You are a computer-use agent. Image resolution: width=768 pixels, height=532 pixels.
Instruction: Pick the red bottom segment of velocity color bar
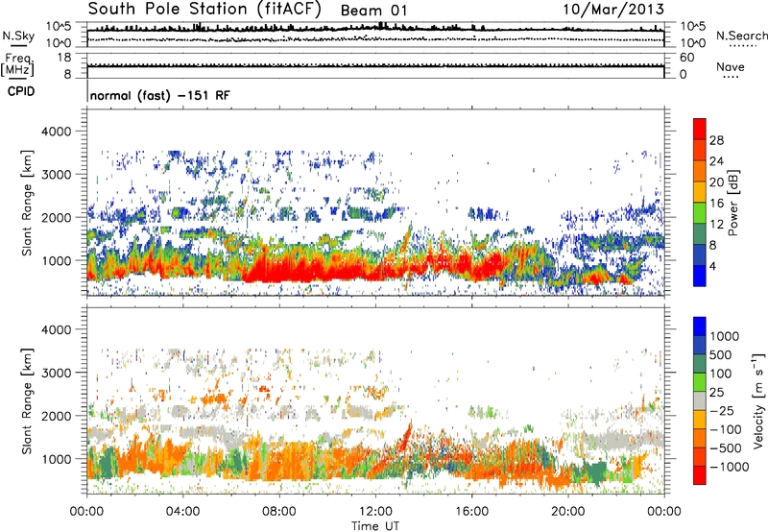tap(700, 475)
